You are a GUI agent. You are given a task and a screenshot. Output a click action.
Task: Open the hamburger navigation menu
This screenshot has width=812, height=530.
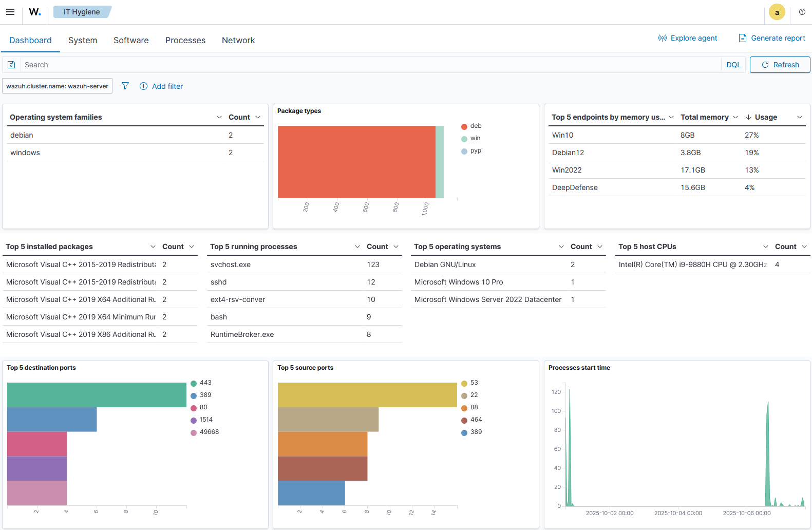tap(10, 12)
